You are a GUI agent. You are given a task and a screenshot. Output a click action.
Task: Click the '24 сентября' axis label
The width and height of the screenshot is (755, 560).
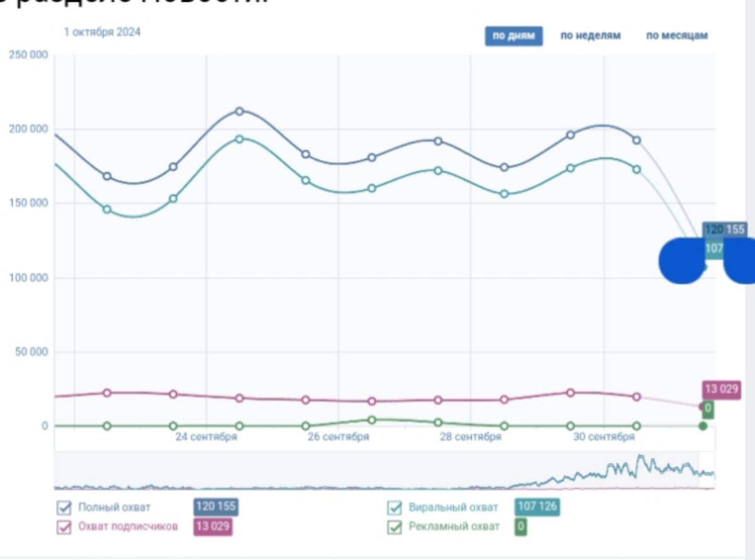pos(206,437)
